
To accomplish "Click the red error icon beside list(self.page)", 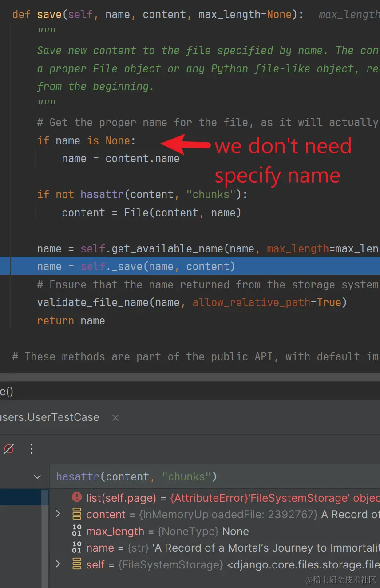I will coord(77,497).
